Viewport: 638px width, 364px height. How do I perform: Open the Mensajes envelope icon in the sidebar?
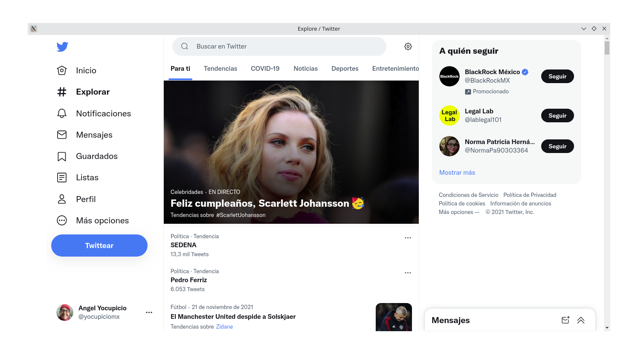tap(62, 135)
